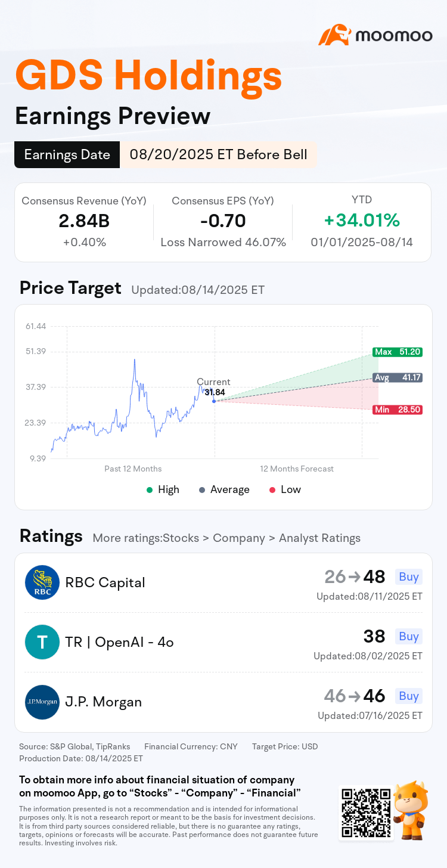Screen dimensions: 447x868
Task: Click the TR OpenAI teal T icon
Action: (x=42, y=642)
